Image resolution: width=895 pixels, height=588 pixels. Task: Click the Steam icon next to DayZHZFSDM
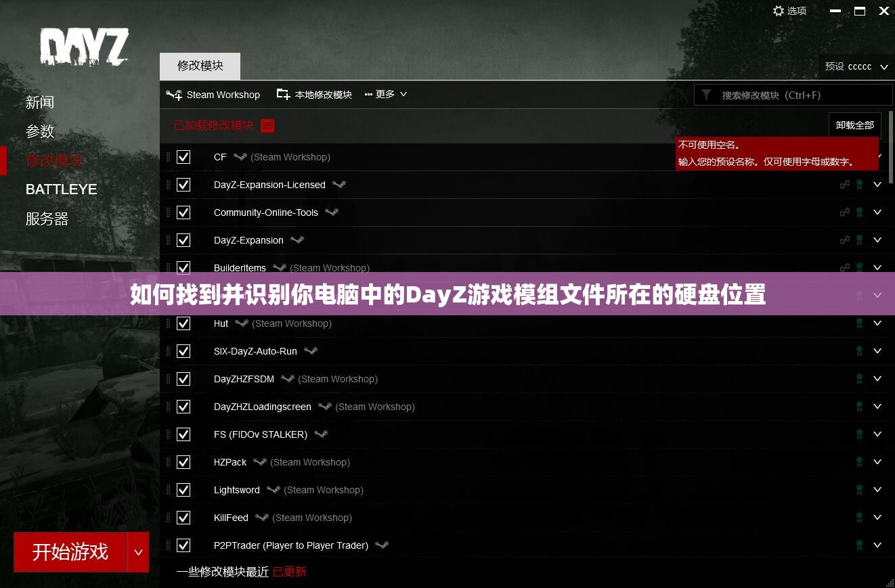288,379
